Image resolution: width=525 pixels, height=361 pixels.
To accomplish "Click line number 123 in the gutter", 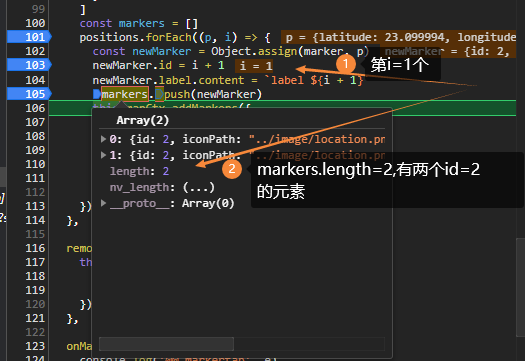I will 35,346.
